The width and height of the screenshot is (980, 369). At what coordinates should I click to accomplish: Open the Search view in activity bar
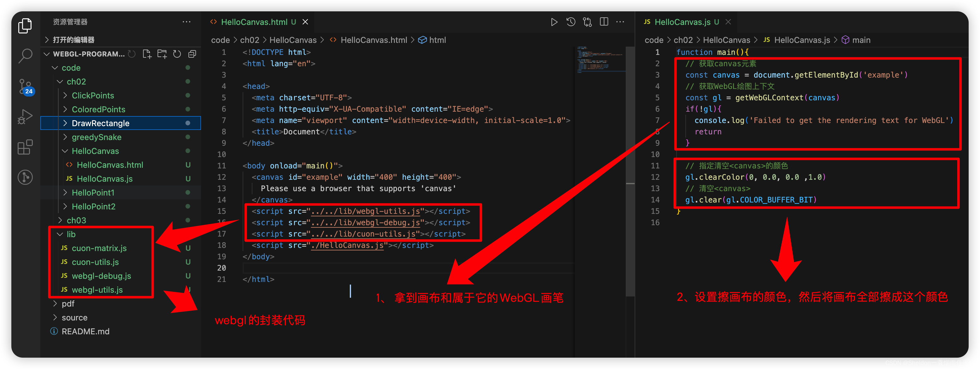(25, 56)
